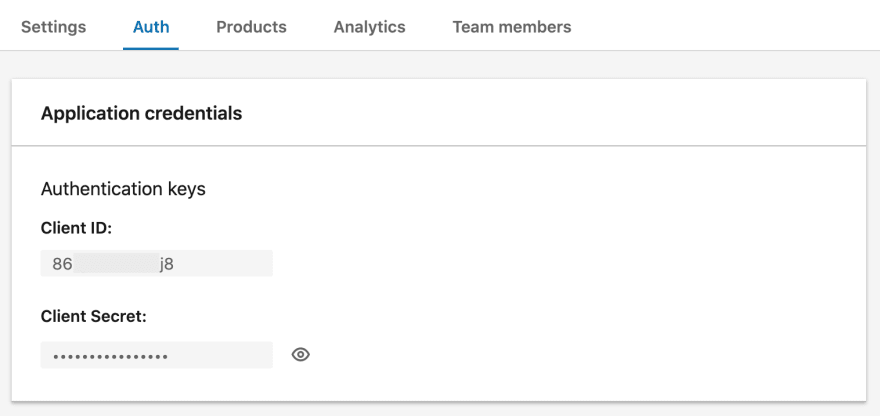View the Team members tab

click(x=512, y=27)
